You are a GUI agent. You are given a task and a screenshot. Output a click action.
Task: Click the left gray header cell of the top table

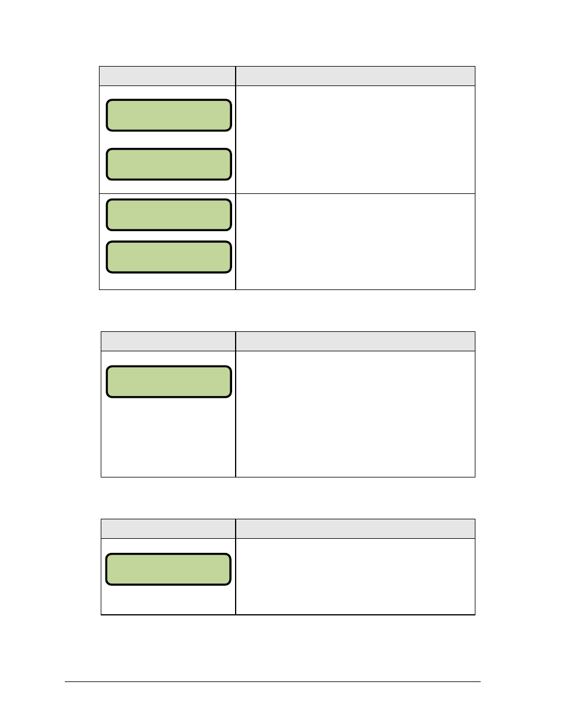tap(167, 76)
